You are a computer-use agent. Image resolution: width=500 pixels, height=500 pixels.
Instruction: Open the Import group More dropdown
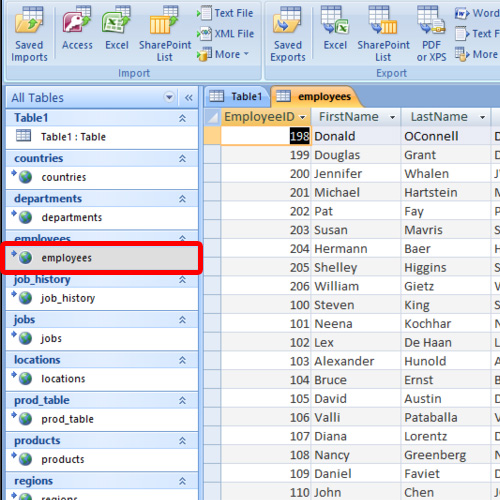[x=223, y=54]
